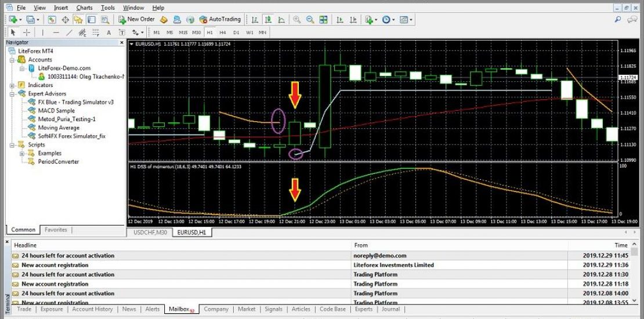Expand the Examples scripts folder

(x=22, y=153)
